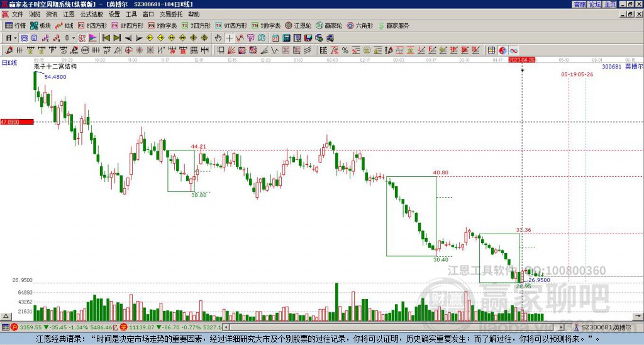Open the 江恩轮 tool
644x345 pixels.
[298, 25]
